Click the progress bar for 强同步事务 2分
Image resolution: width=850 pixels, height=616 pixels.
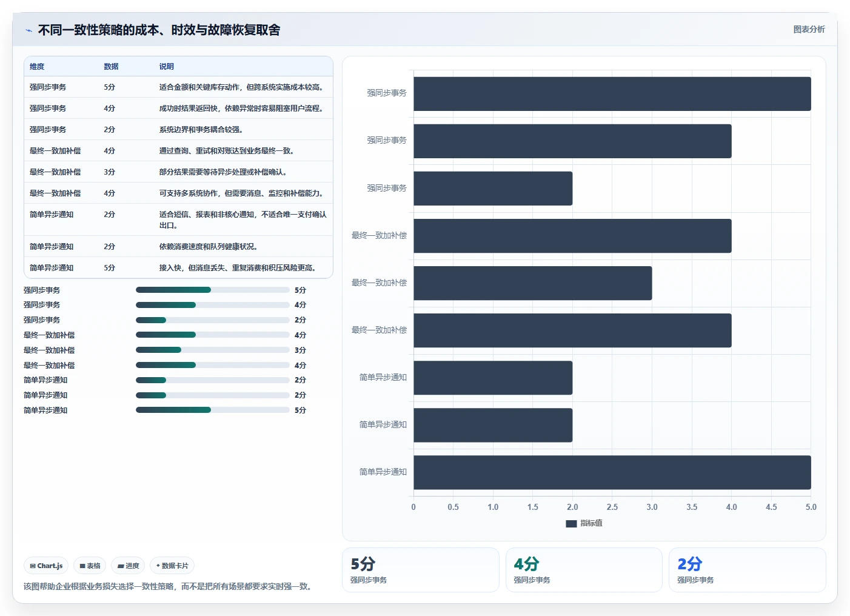click(213, 320)
